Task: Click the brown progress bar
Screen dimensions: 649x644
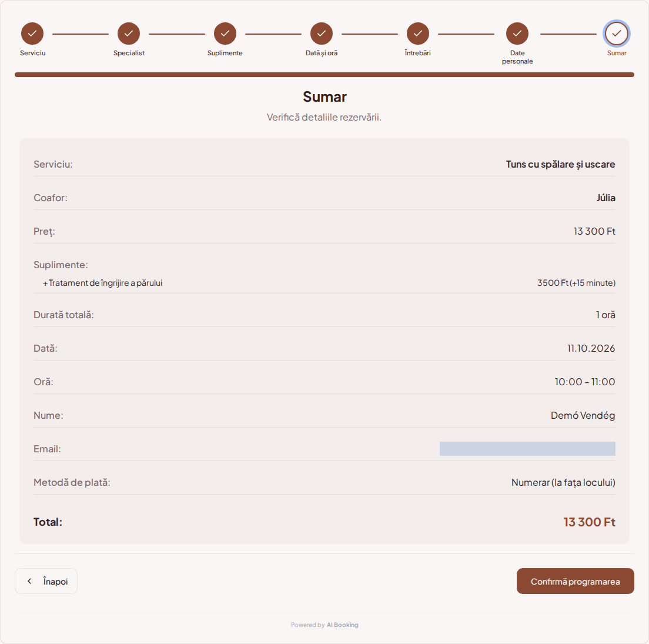Action: click(324, 75)
